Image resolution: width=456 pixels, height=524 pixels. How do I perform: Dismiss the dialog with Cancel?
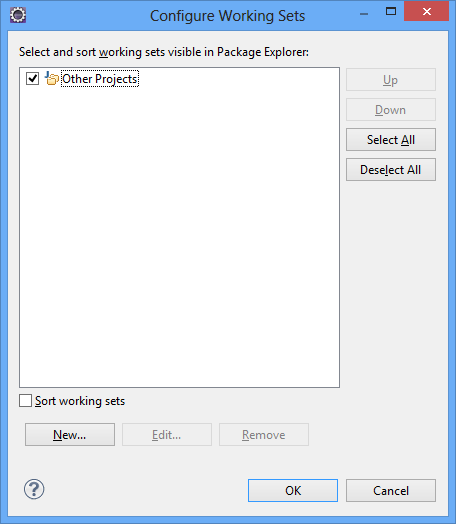coord(391,491)
